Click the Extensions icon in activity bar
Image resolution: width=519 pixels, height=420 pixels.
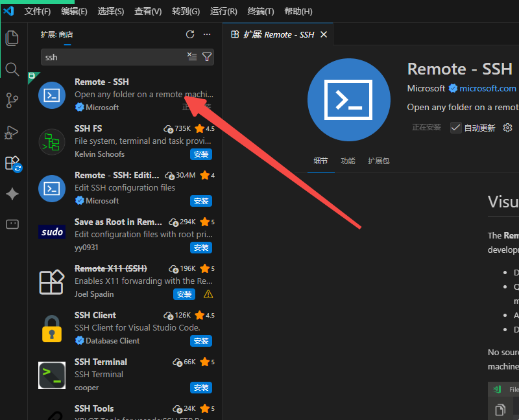[x=12, y=163]
